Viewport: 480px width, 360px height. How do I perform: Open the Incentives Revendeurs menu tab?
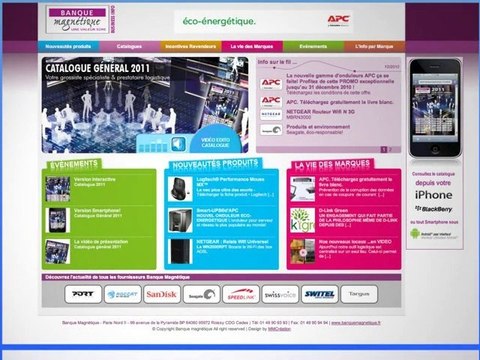(191, 46)
